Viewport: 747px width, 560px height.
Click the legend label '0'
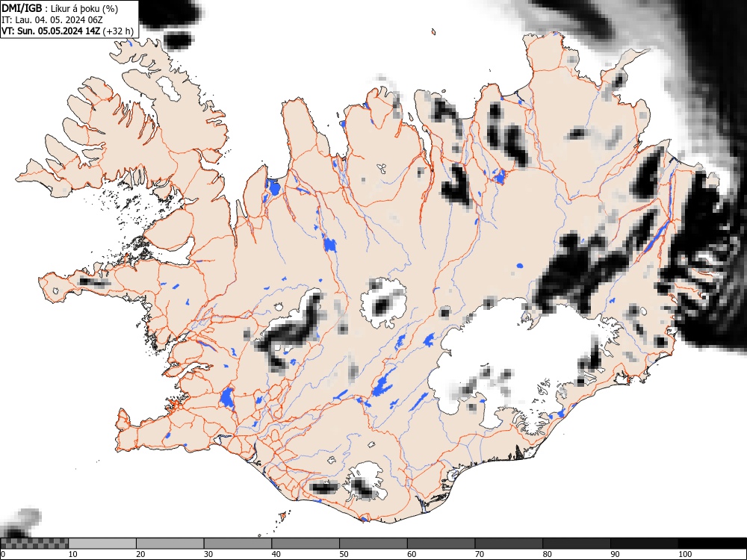(3, 554)
